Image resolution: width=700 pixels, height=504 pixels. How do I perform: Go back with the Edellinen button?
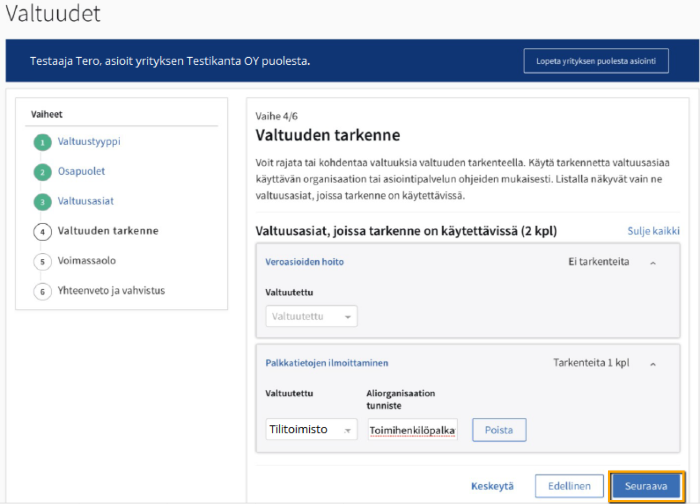click(x=569, y=486)
